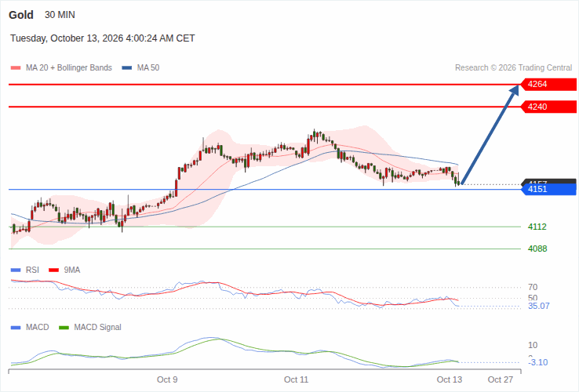Click the blue RSI legend swatch

click(x=16, y=270)
